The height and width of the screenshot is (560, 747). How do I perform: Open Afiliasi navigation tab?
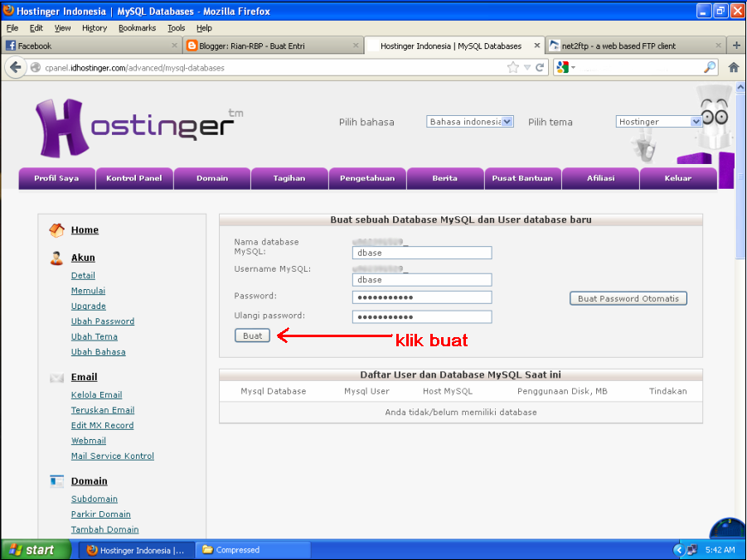[601, 178]
